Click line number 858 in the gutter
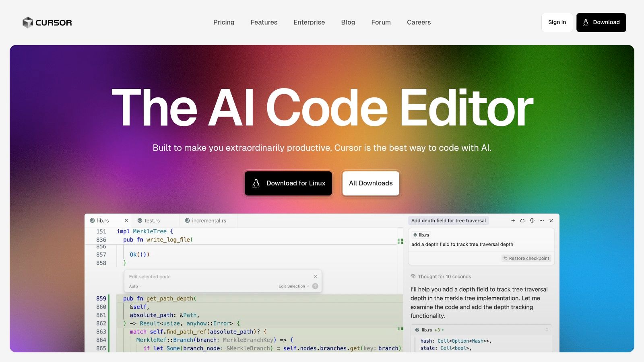Screen dimensions: 644x362 point(101,263)
